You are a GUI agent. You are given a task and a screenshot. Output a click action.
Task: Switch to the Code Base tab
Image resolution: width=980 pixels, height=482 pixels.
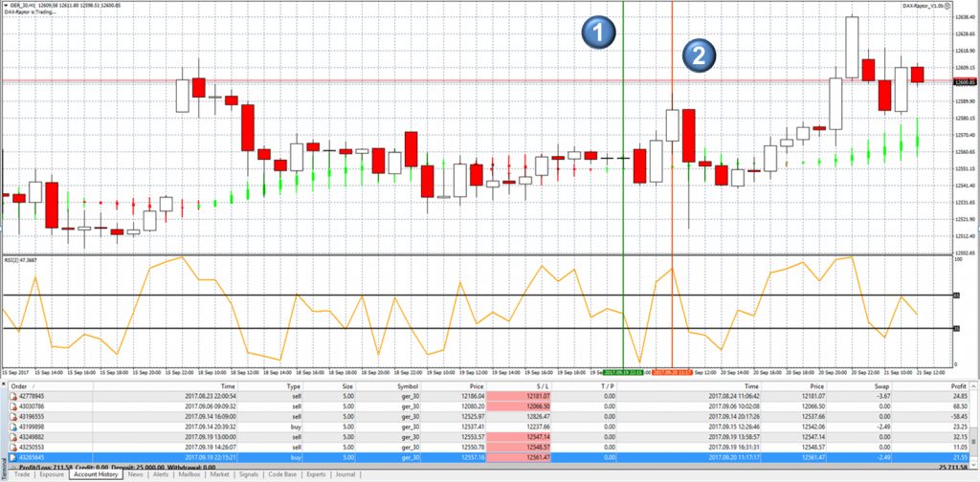point(283,474)
